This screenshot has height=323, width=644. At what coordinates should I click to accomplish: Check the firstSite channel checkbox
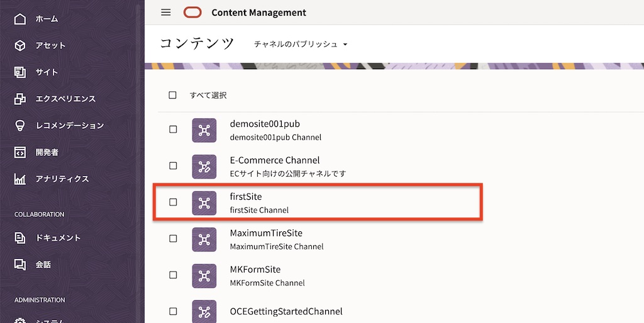173,202
